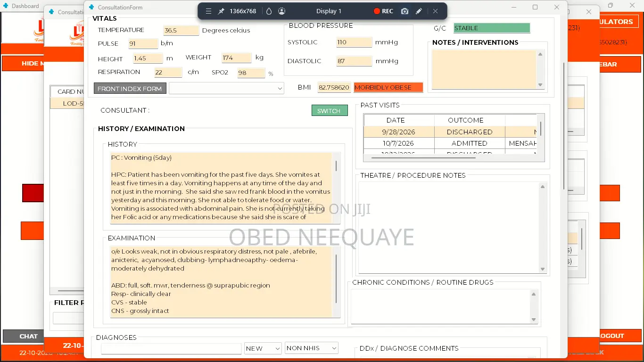Click the BMI value field 82.758620

point(334,88)
